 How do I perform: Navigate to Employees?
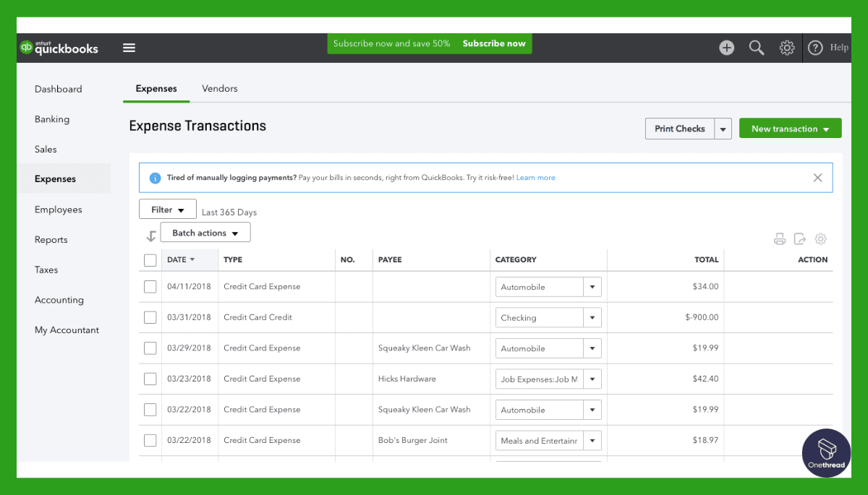59,210
